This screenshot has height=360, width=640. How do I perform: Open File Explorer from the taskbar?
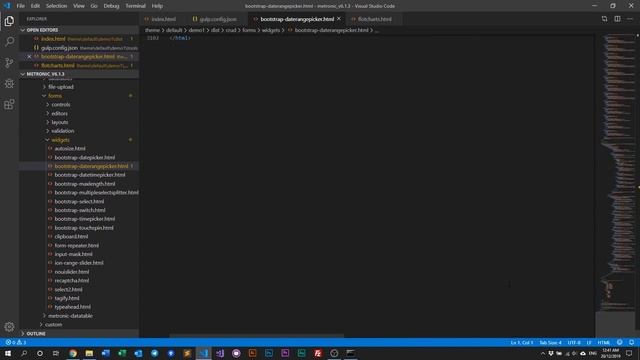(89, 353)
